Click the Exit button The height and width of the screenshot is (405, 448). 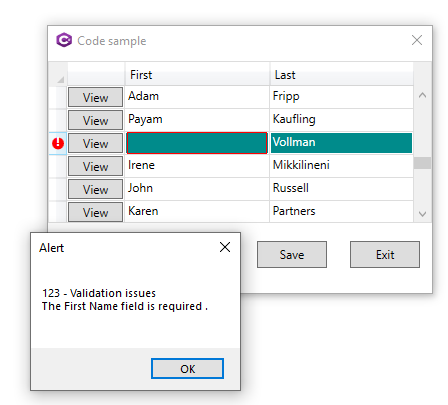(385, 255)
